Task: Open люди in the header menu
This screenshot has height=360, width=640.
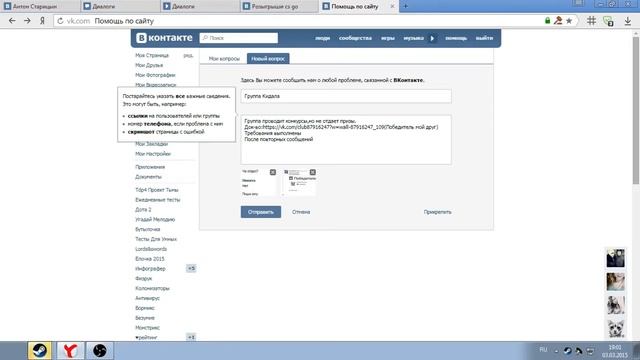Action: click(322, 38)
